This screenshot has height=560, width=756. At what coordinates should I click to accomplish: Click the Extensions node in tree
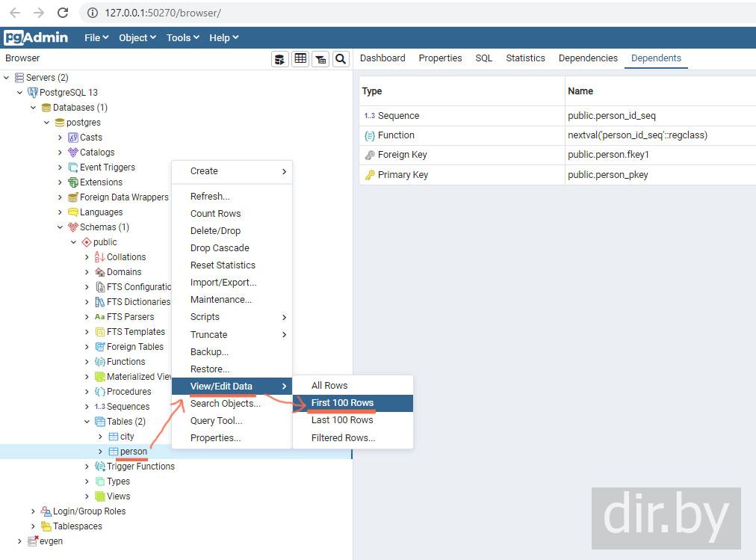pos(101,182)
